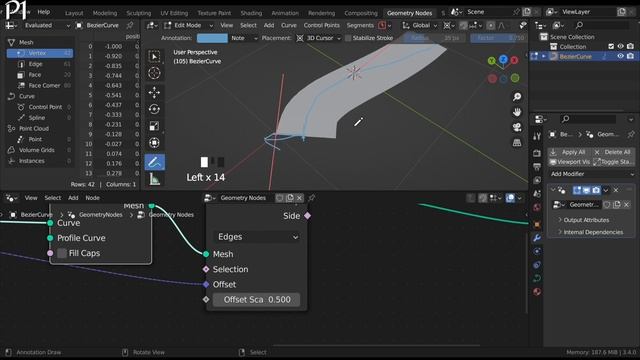Enable Stabilize Stroke checkbox
This screenshot has width=640, height=360.
(348, 38)
